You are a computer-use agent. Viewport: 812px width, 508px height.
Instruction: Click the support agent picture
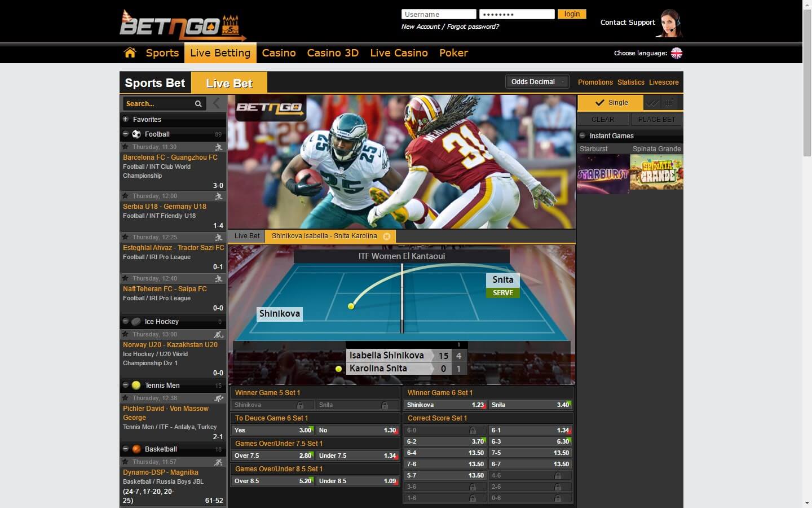coord(670,23)
